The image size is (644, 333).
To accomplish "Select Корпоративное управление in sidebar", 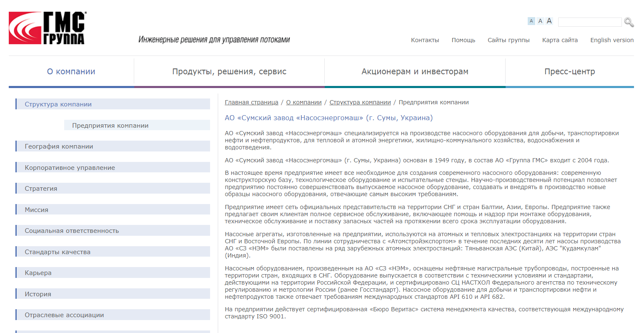I will 113,167.
